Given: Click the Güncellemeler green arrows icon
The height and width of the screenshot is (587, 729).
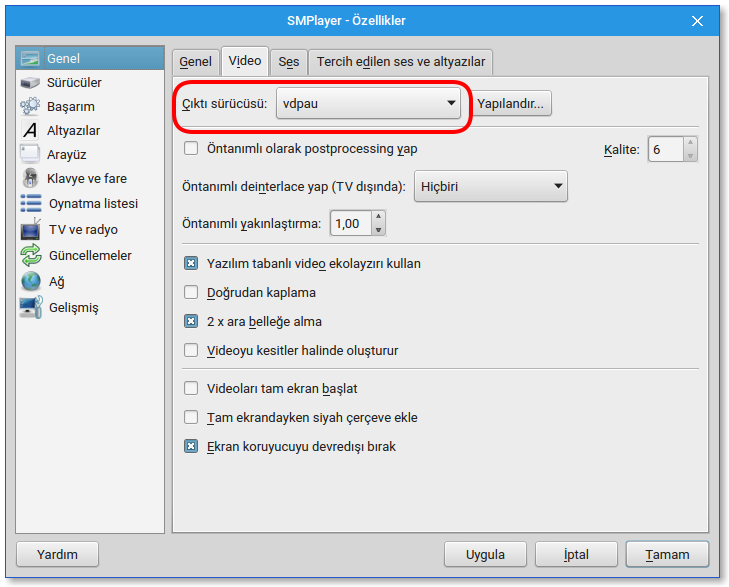Looking at the screenshot, I should pos(31,255).
